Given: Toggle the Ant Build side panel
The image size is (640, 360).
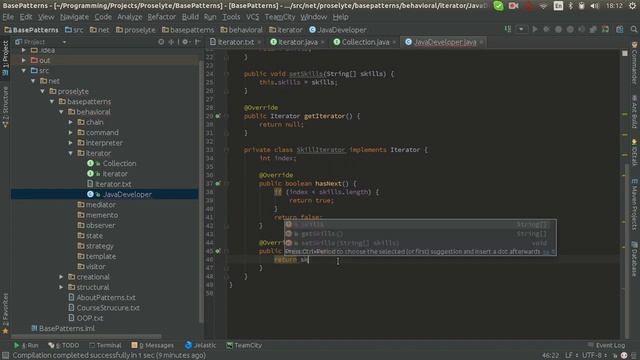Looking at the screenshot, I should [x=635, y=111].
